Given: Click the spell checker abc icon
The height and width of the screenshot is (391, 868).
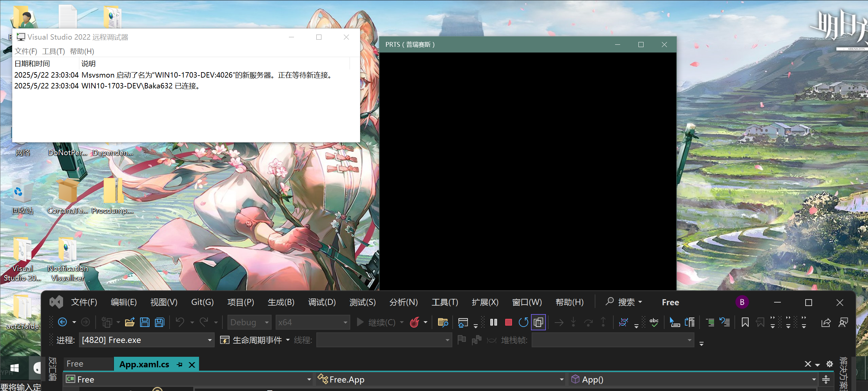Looking at the screenshot, I should (654, 322).
